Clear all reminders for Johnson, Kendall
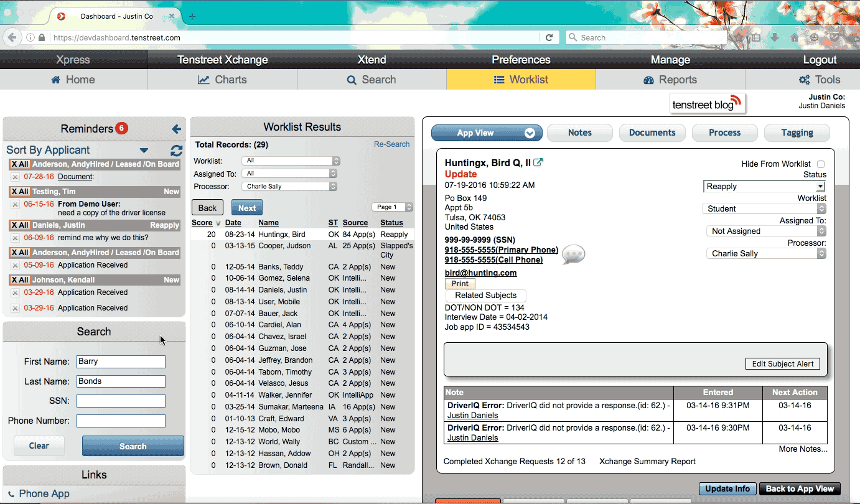The image size is (860, 504). pyautogui.click(x=20, y=280)
